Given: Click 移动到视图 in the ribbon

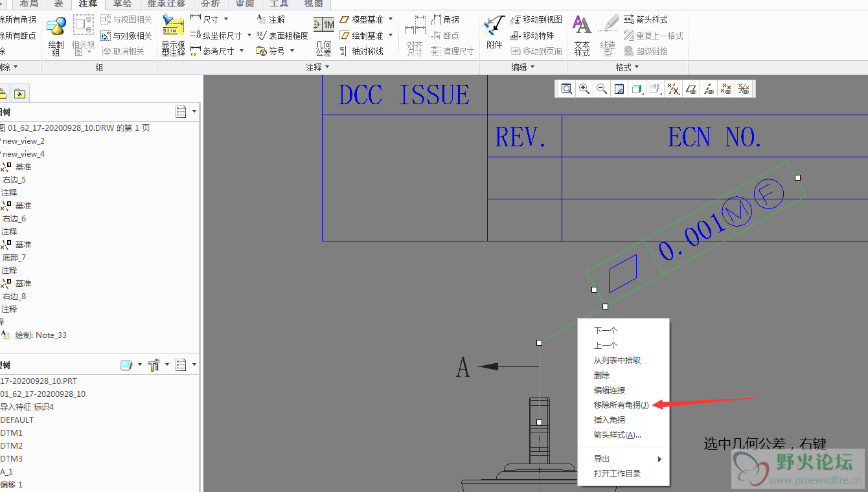Looking at the screenshot, I should coord(536,19).
